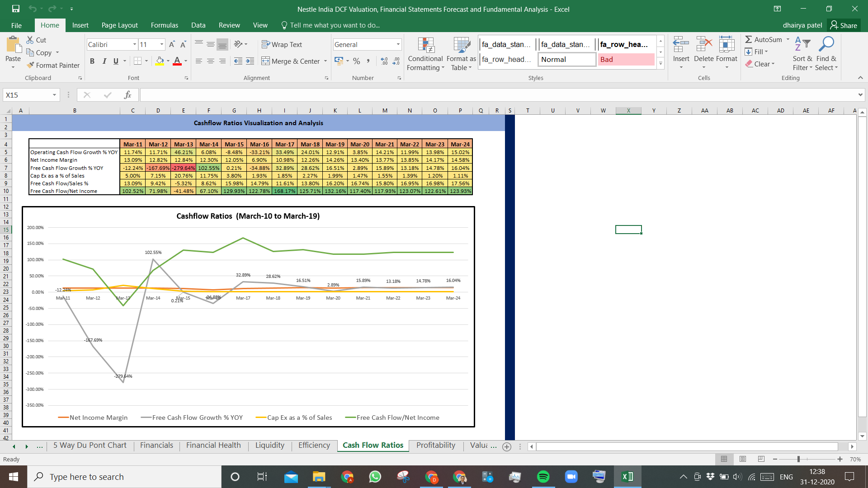Click Decrease Indent icon
The width and height of the screenshot is (868, 488).
point(238,61)
